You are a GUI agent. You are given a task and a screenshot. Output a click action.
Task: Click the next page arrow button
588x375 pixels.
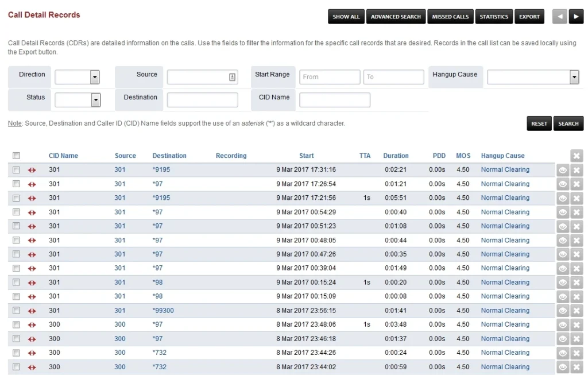[576, 17]
